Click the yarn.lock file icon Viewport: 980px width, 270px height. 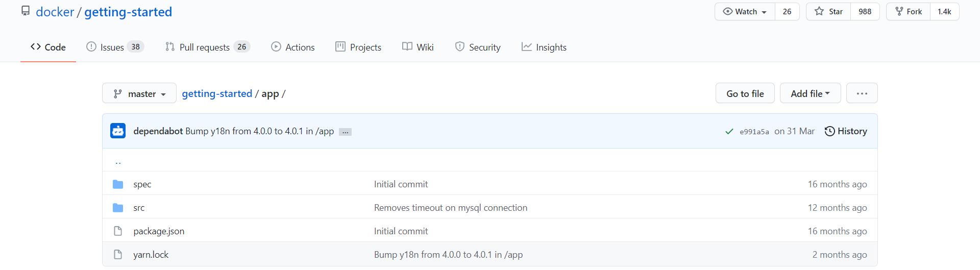coord(118,255)
